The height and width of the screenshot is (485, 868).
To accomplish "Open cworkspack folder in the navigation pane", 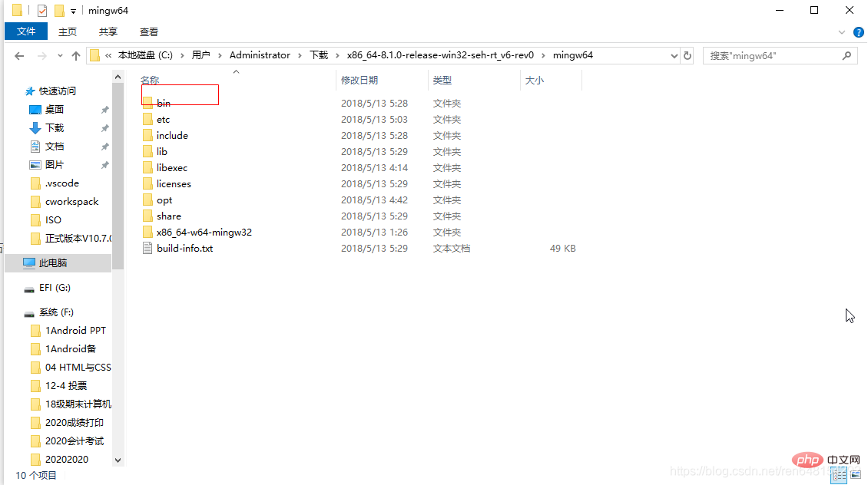I will (72, 201).
